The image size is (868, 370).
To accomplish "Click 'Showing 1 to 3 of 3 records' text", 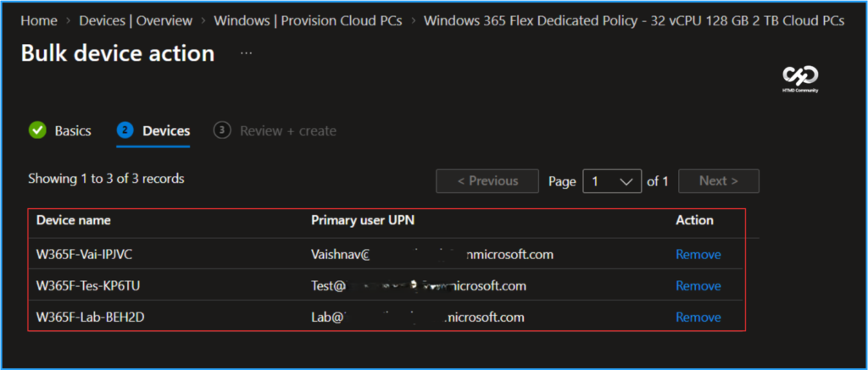I will coord(106,179).
